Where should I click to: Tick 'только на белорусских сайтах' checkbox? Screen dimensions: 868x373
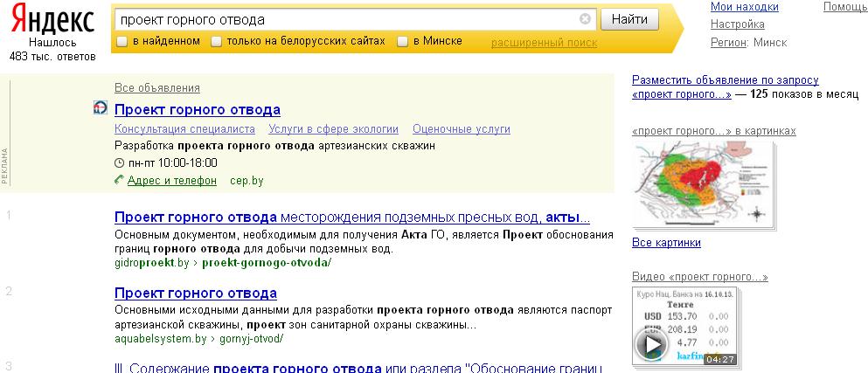pos(217,42)
